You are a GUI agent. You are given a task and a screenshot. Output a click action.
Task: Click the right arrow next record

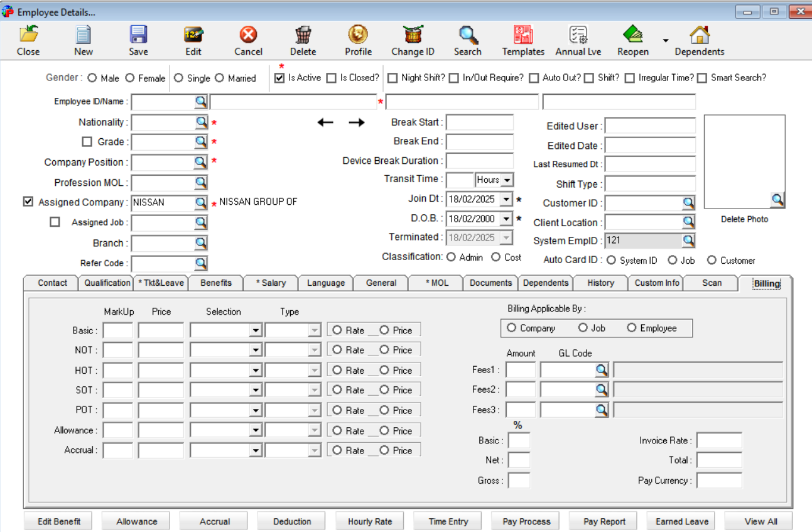coord(356,122)
